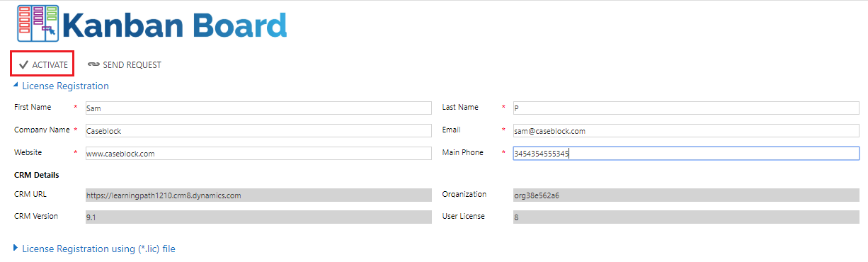Click inside the Main Phone field
The image size is (868, 262).
click(686, 153)
